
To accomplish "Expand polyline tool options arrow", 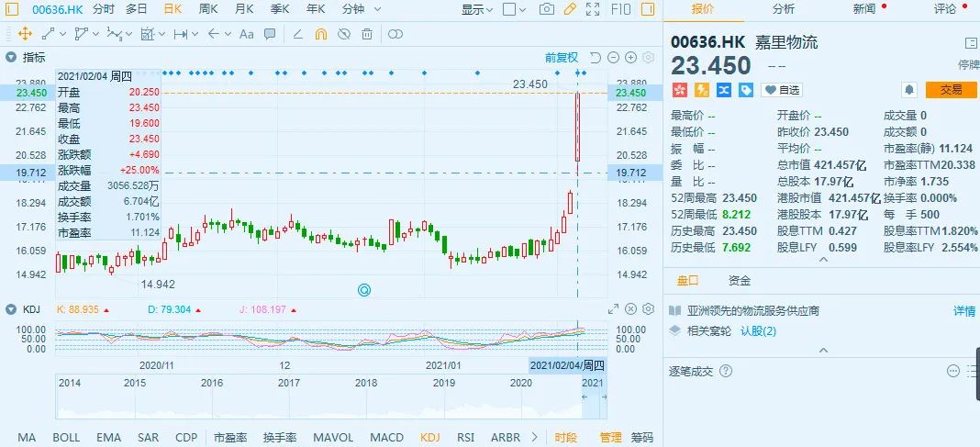I will click(95, 34).
